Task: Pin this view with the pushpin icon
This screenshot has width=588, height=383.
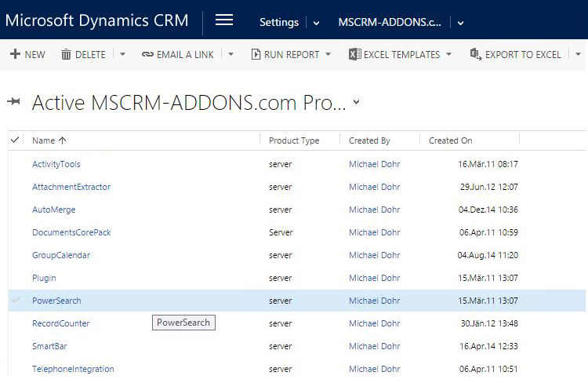Action: coord(14,101)
